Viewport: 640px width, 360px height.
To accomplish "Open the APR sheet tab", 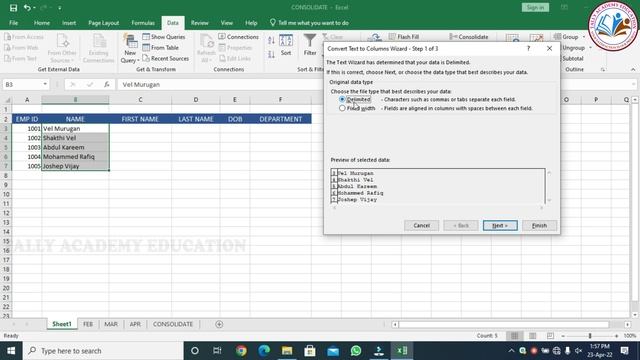I will (135, 324).
